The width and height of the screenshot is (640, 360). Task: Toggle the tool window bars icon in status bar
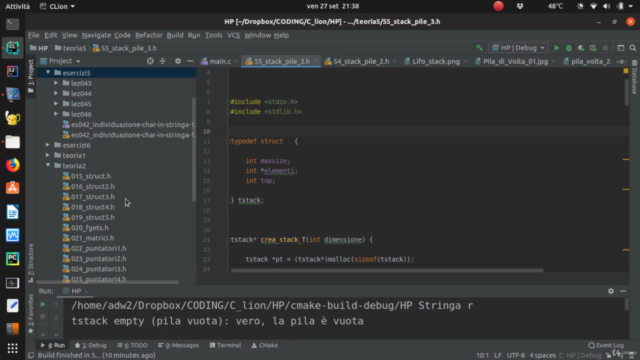click(x=31, y=355)
